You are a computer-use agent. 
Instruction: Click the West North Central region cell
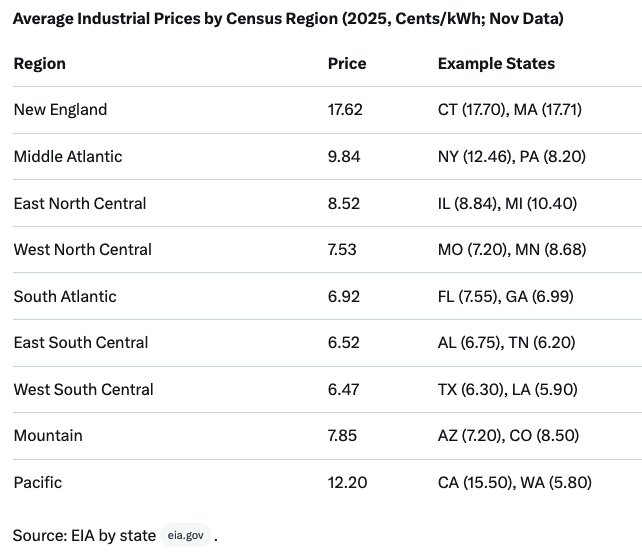(82, 249)
